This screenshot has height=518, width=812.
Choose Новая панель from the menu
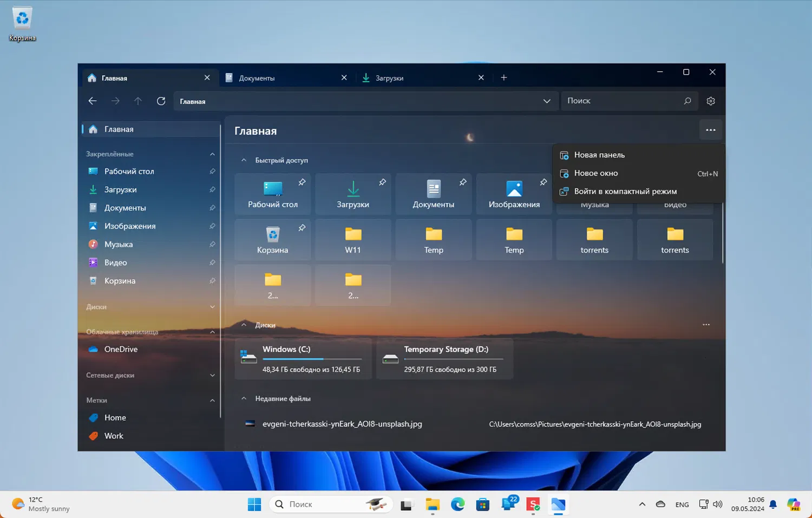point(599,155)
